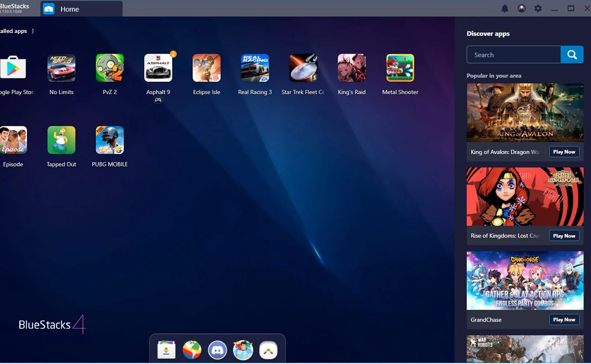Open the GrandChase banner image
Screen dimensions: 591x364
pos(525,281)
